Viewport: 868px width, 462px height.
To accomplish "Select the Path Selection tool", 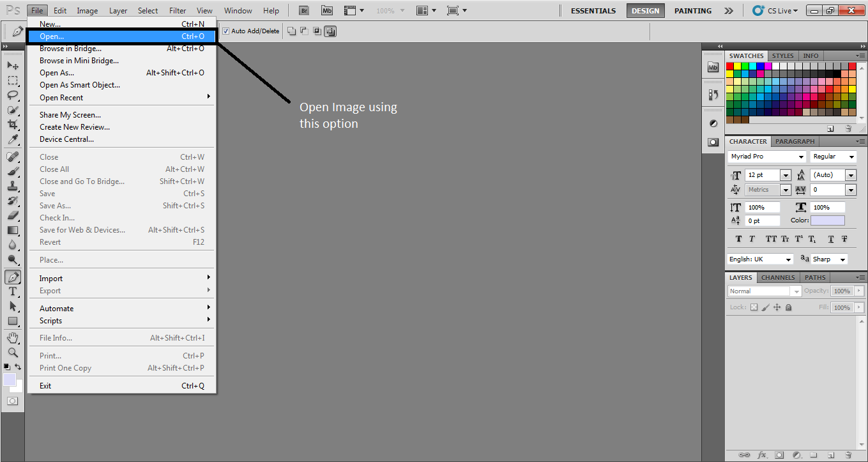I will tap(13, 306).
